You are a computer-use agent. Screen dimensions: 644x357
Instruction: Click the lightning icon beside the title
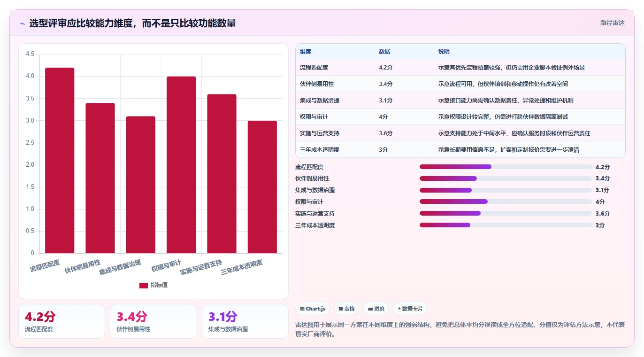22,23
